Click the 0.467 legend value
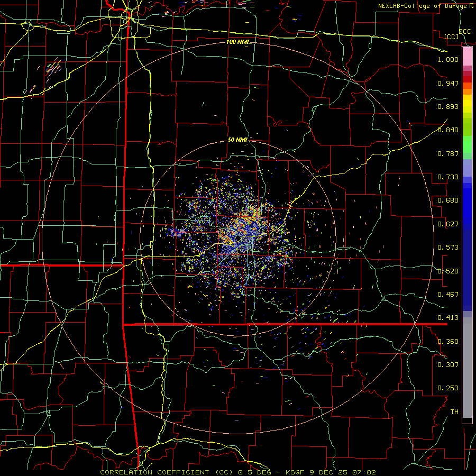Screen dimensions: 476x476 (448, 295)
